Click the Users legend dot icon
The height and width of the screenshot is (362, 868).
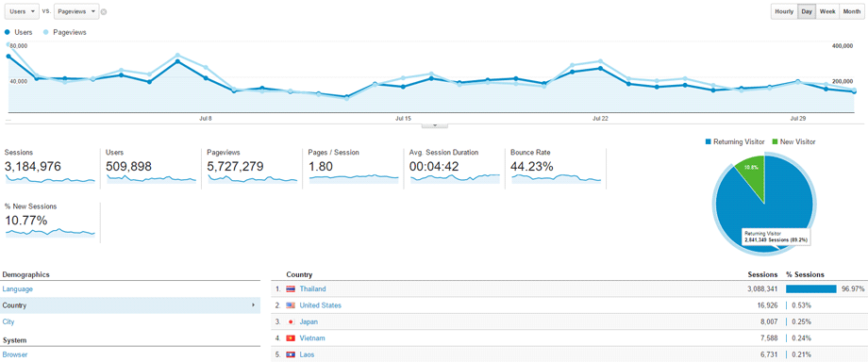(8, 33)
